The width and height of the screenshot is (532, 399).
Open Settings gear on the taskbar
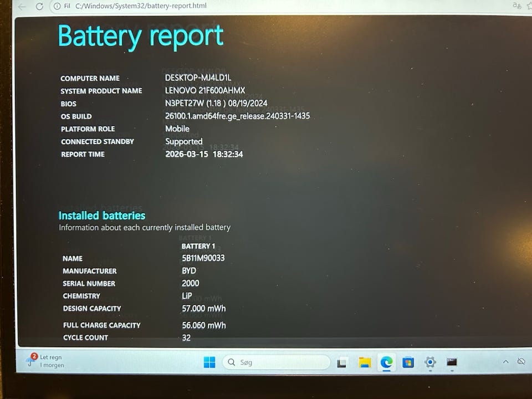coord(430,362)
